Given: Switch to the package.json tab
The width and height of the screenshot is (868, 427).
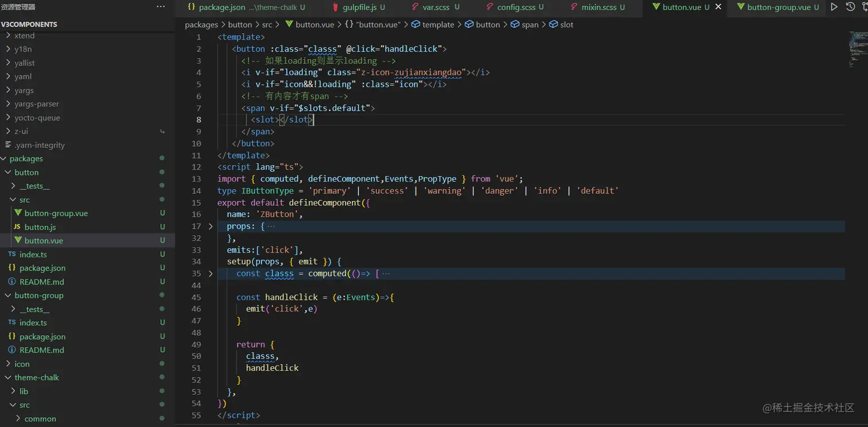Looking at the screenshot, I should tap(247, 7).
